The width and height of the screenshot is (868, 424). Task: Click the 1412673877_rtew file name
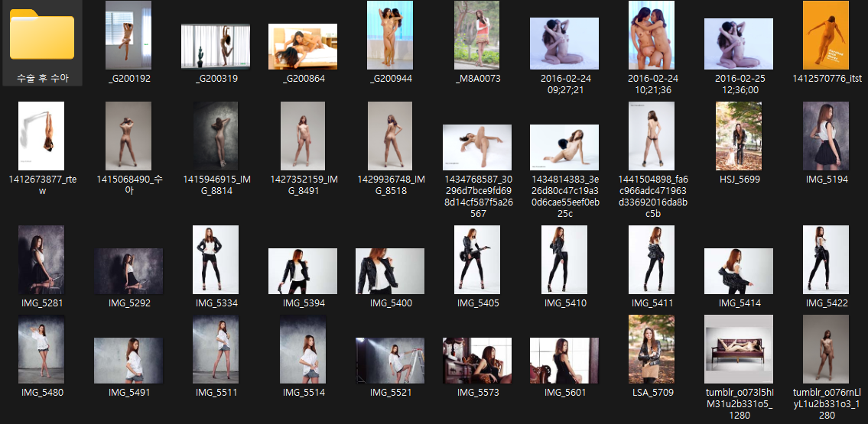pos(43,185)
